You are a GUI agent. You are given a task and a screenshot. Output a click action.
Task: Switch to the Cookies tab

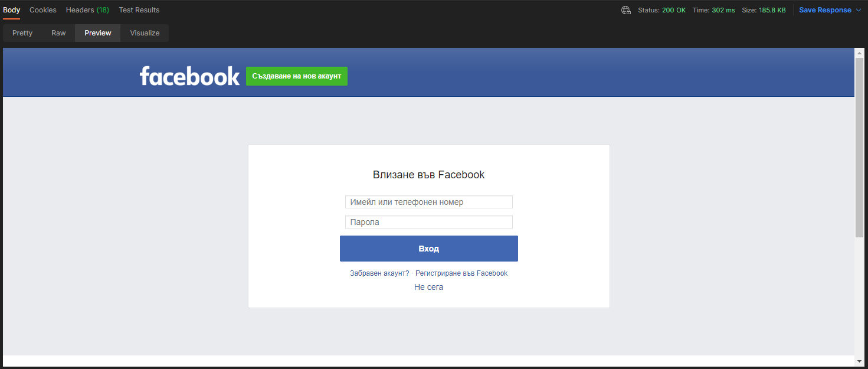[43, 10]
